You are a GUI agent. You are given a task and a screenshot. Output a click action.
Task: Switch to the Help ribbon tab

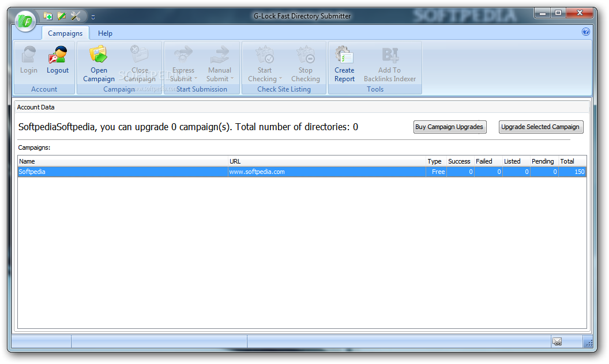pos(105,33)
